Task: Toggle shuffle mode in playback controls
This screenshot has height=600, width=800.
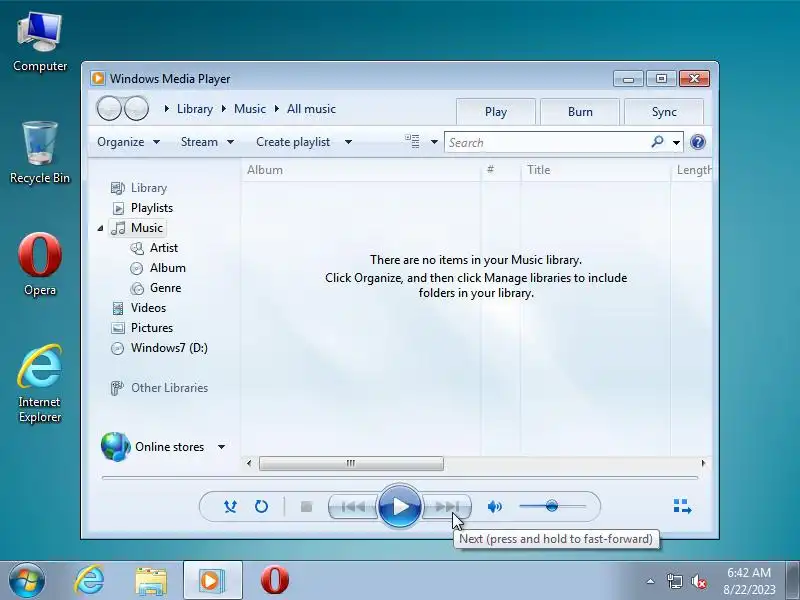Action: click(x=231, y=507)
